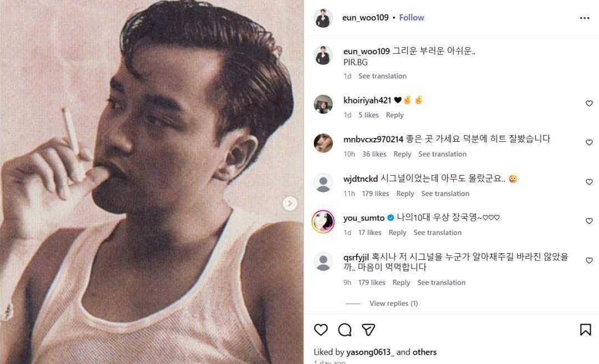Open you_sumto's profile avatar
The image size is (599, 364).
click(x=323, y=222)
